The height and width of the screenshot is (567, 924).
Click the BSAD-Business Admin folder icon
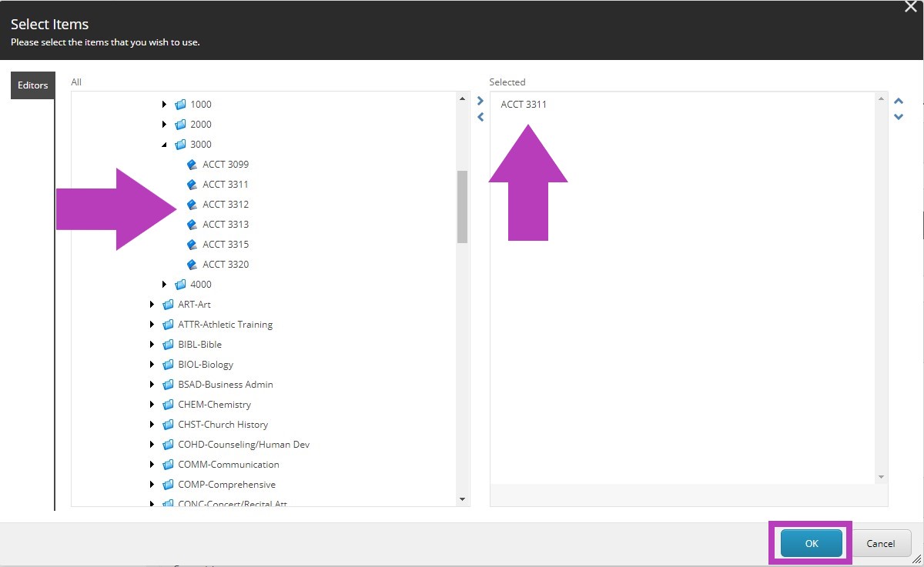pyautogui.click(x=169, y=384)
